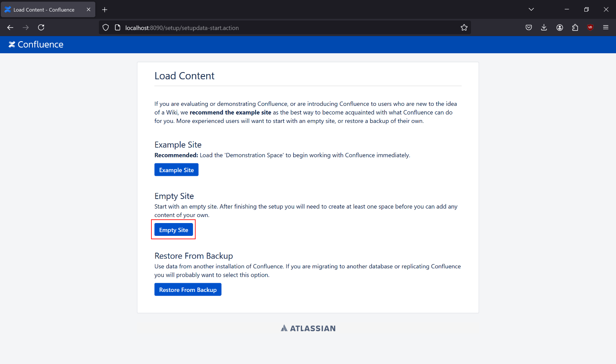Image resolution: width=616 pixels, height=364 pixels.
Task: Open the Downloads arrow icon
Action: pyautogui.click(x=544, y=28)
